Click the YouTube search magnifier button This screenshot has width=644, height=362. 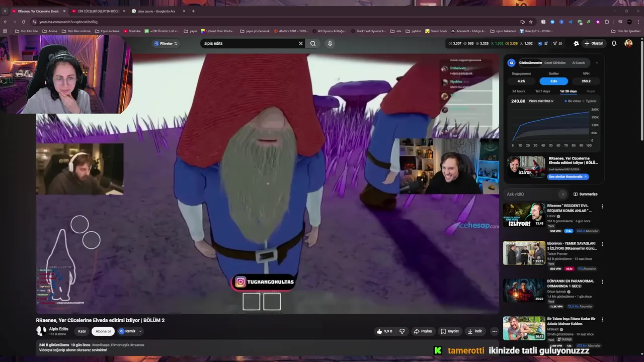coord(313,43)
